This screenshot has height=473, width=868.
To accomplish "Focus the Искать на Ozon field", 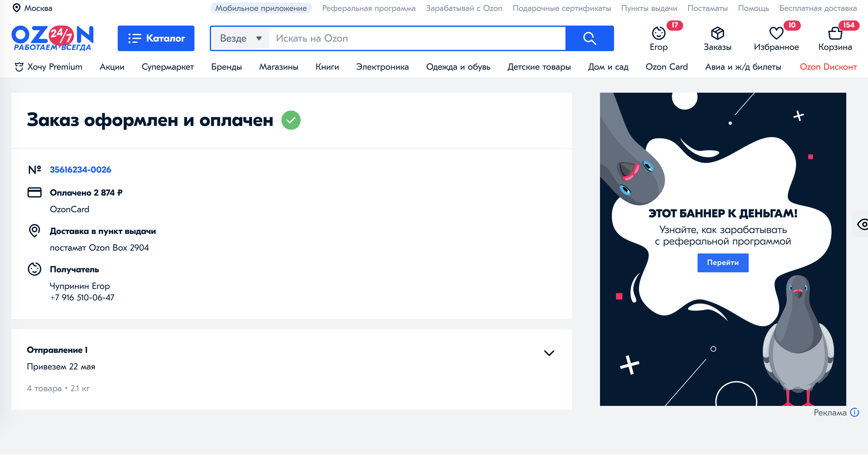I will (x=416, y=38).
